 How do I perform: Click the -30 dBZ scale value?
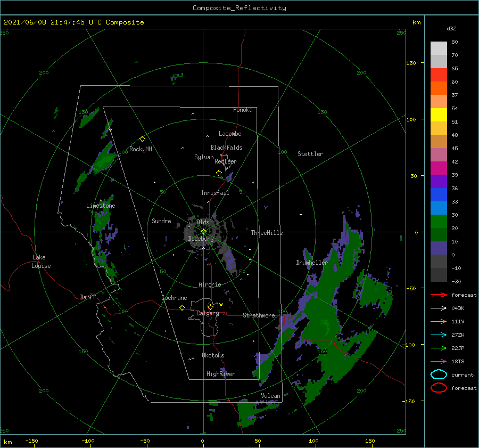[456, 281]
